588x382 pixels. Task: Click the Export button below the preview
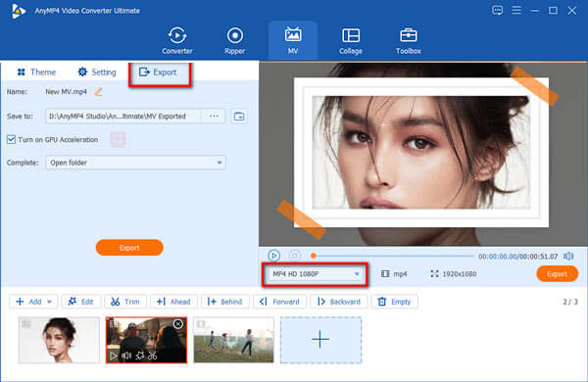pyautogui.click(x=557, y=274)
